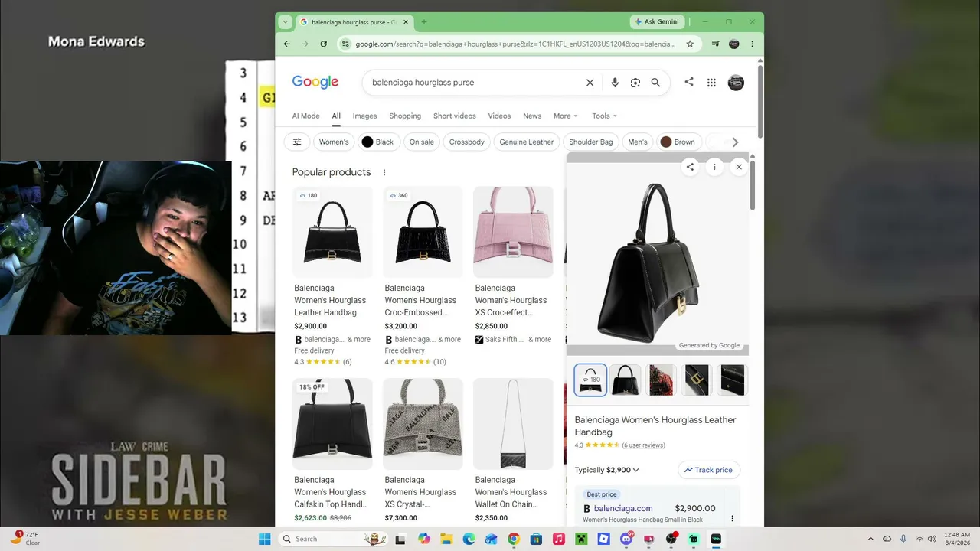Click the magnifier search button in Google
Screen dimensions: 980x551
[655, 83]
